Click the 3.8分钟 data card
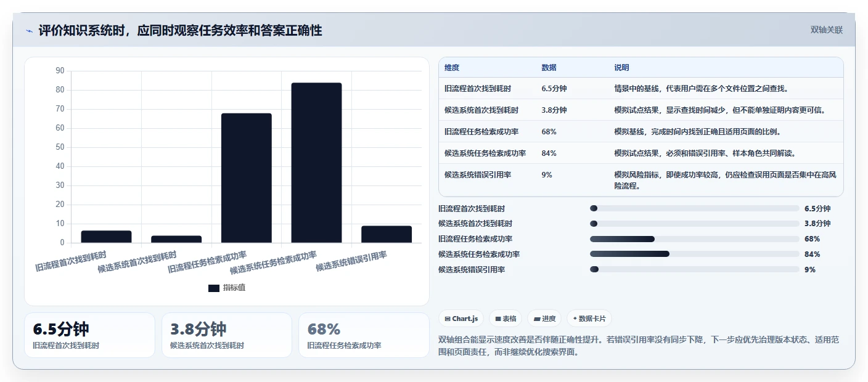 [226, 335]
